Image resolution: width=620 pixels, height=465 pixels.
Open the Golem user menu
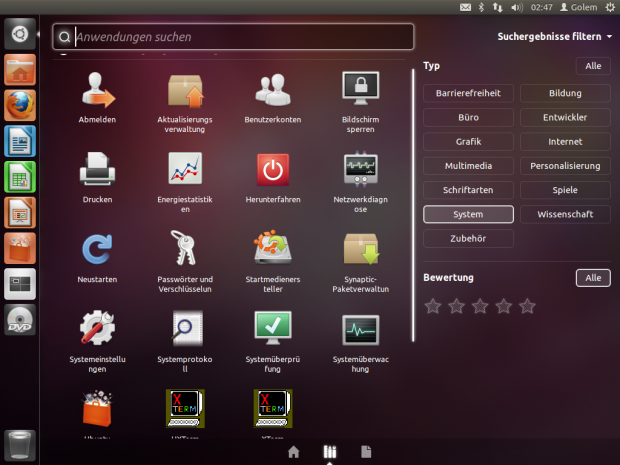click(x=578, y=7)
